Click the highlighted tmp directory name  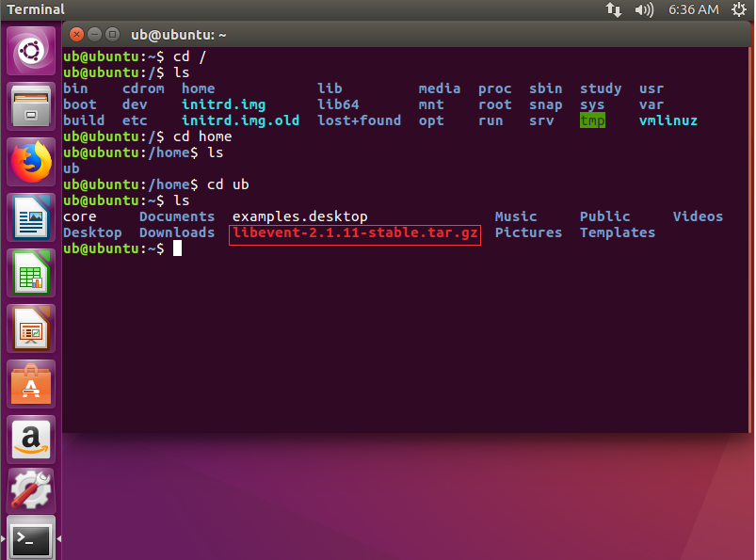click(592, 120)
